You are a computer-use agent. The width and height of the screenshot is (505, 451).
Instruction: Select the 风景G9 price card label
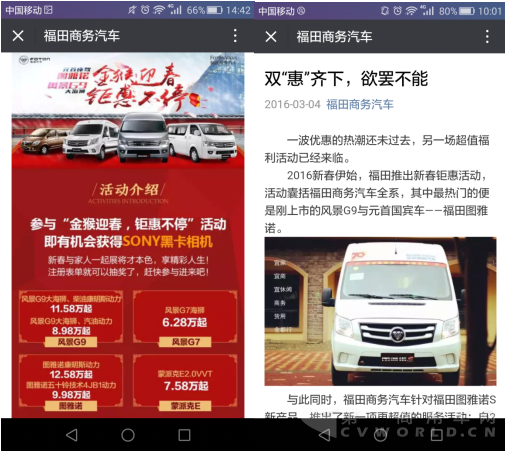tap(71, 342)
